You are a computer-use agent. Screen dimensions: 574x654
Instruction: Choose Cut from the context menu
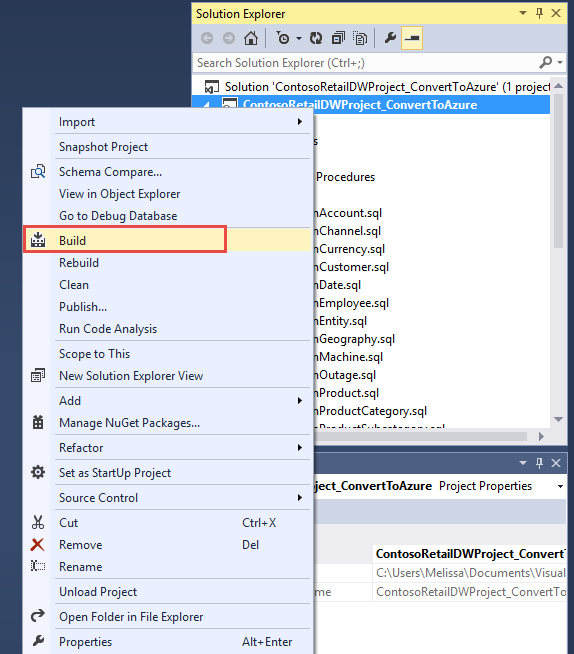point(181,523)
